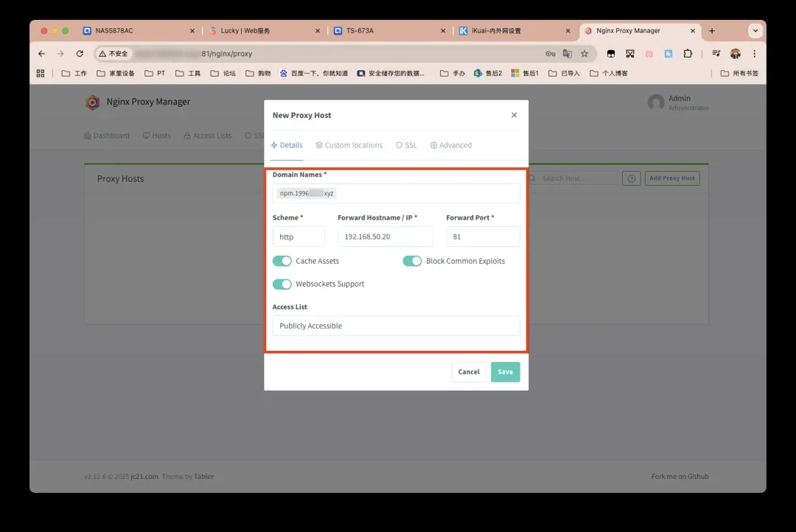Screen dimensions: 796x532
Task: Click the browser reload icon
Action: [80, 54]
